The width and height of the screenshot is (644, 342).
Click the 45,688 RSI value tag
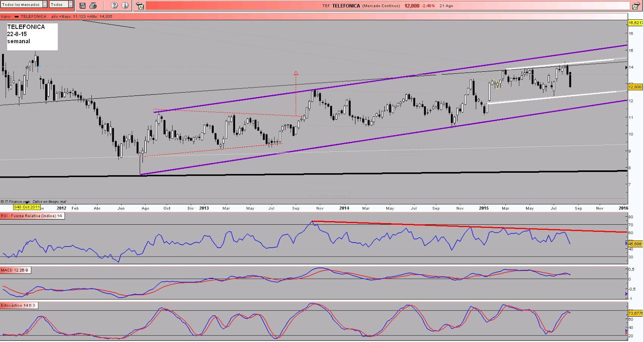click(636, 244)
